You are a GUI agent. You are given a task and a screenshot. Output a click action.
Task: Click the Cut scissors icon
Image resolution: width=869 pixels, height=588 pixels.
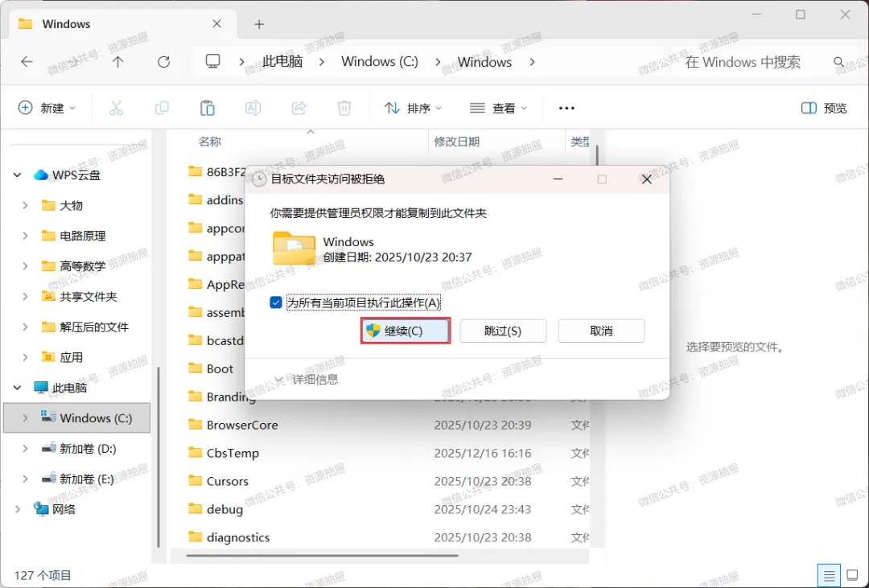[x=116, y=108]
